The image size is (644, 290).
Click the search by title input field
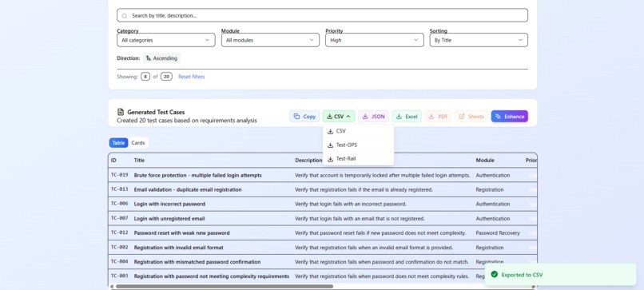322,15
